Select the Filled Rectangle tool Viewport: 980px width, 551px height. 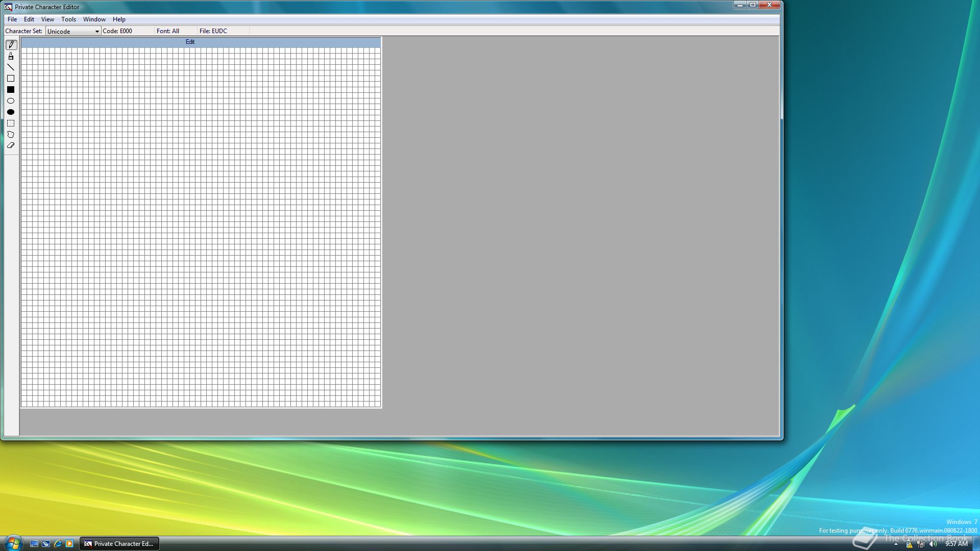(11, 90)
